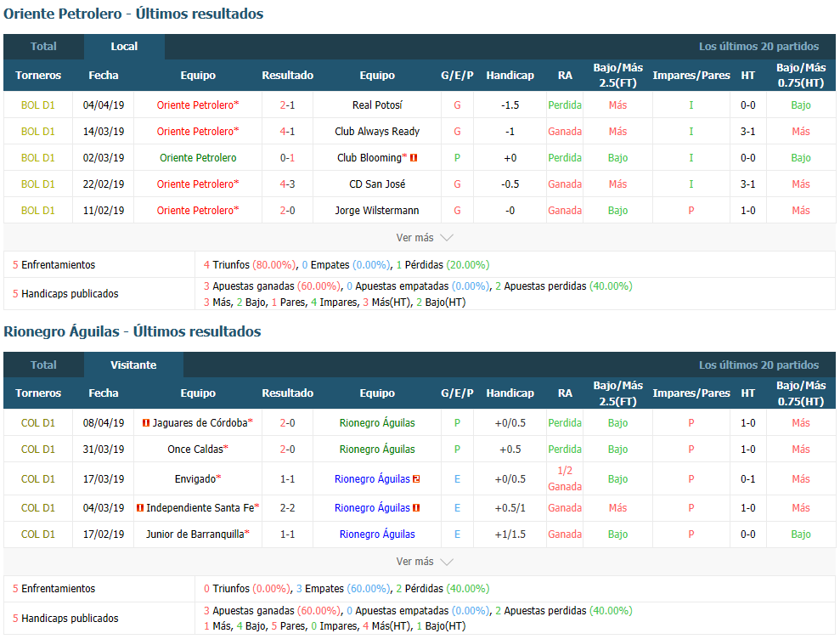Click BOL D1 tournament on 04/04/19 row

click(x=38, y=105)
